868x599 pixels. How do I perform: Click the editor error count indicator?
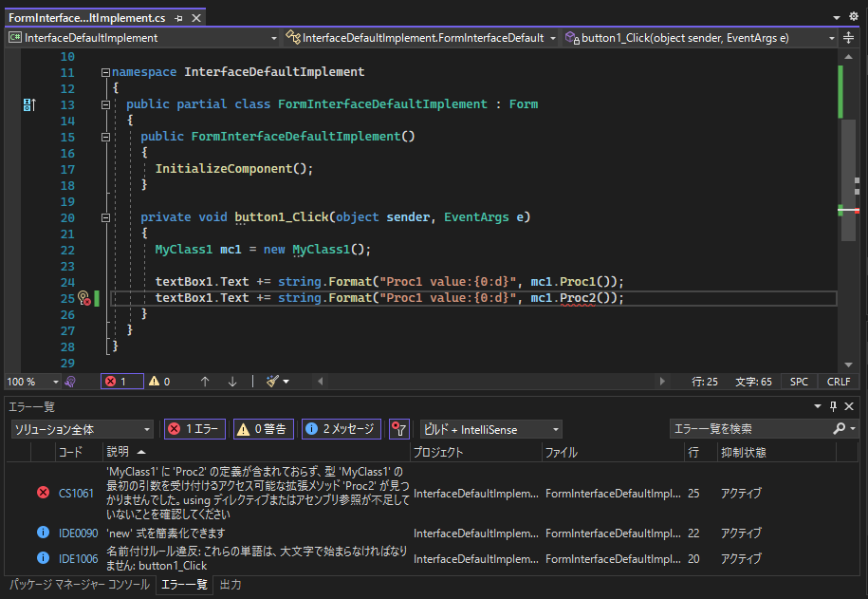pos(122,382)
